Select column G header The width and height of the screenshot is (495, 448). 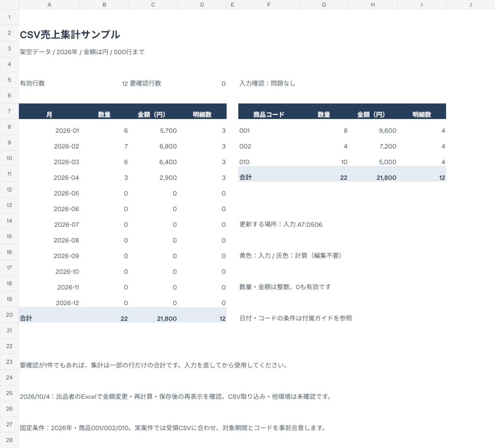(324, 4)
